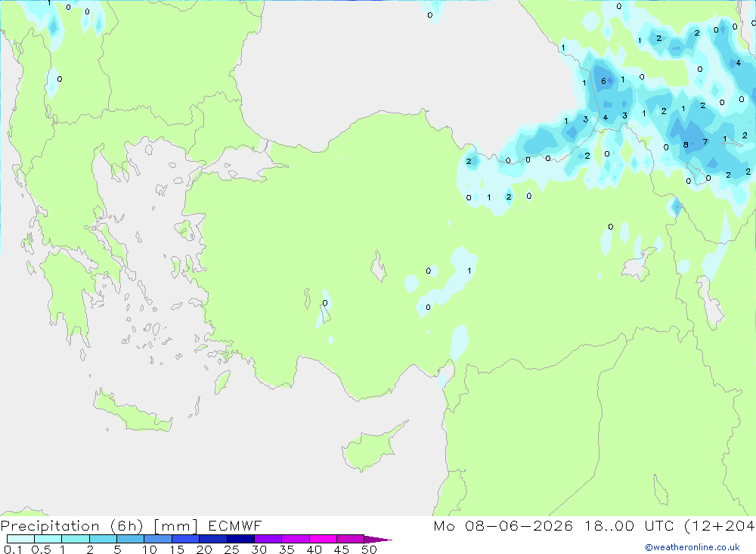Click the 0.1–0.5 mm palest legend swatch
756x554 pixels.
(x=20, y=539)
